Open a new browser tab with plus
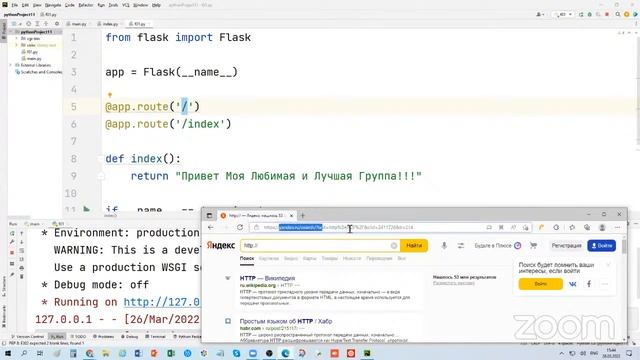This screenshot has width=640, height=360. pyautogui.click(x=302, y=216)
